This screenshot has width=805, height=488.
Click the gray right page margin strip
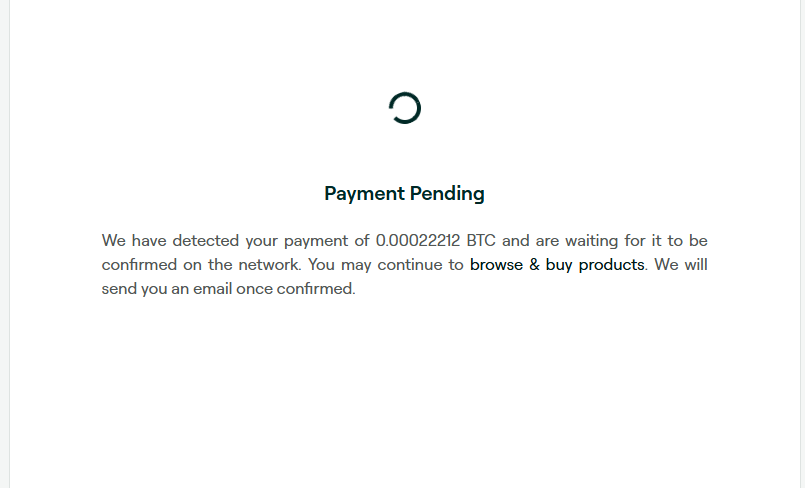click(802, 244)
